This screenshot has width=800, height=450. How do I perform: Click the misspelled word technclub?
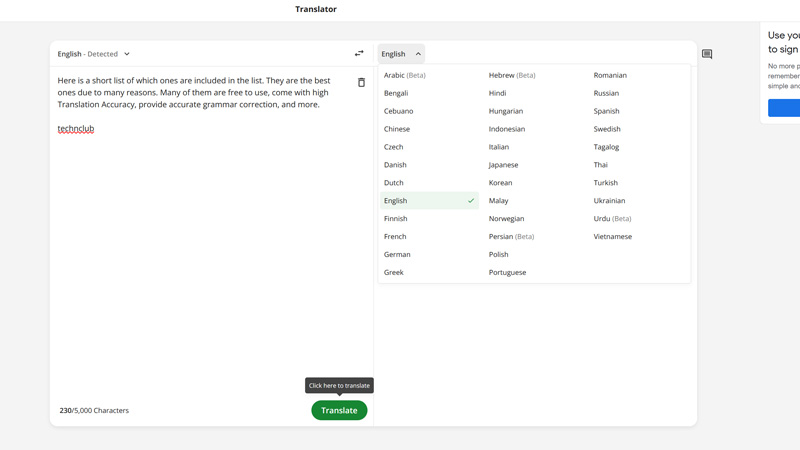76,128
